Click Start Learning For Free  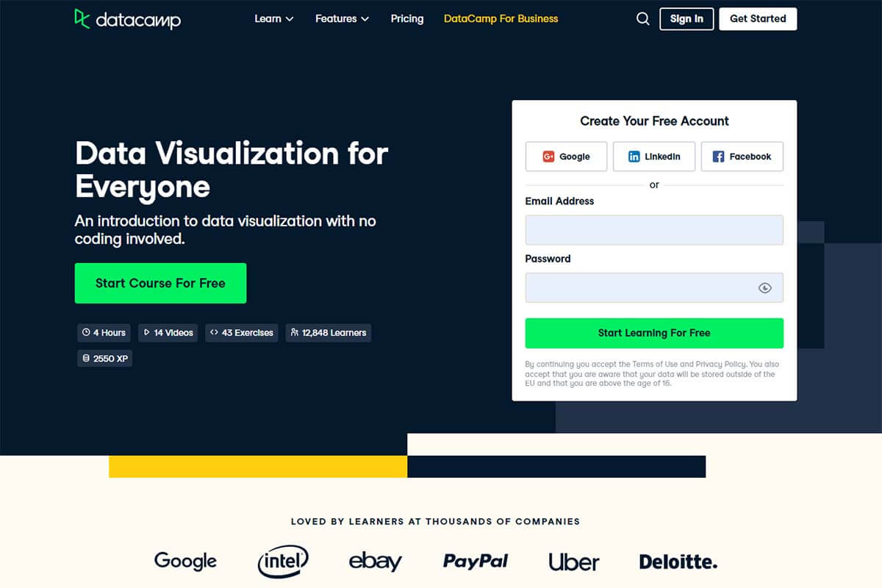(654, 333)
